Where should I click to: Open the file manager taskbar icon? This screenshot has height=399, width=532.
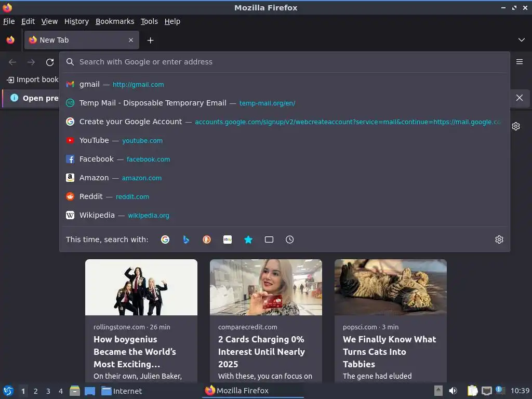pos(75,391)
